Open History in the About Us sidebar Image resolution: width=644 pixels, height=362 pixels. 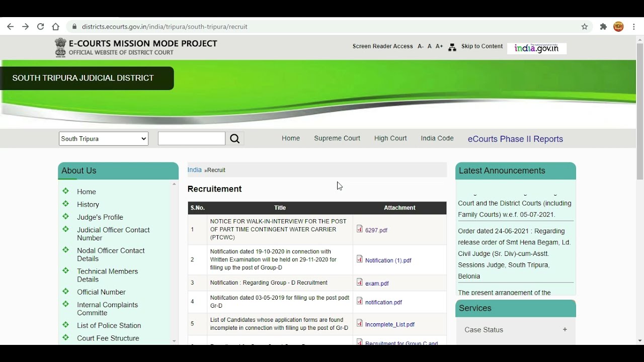88,205
